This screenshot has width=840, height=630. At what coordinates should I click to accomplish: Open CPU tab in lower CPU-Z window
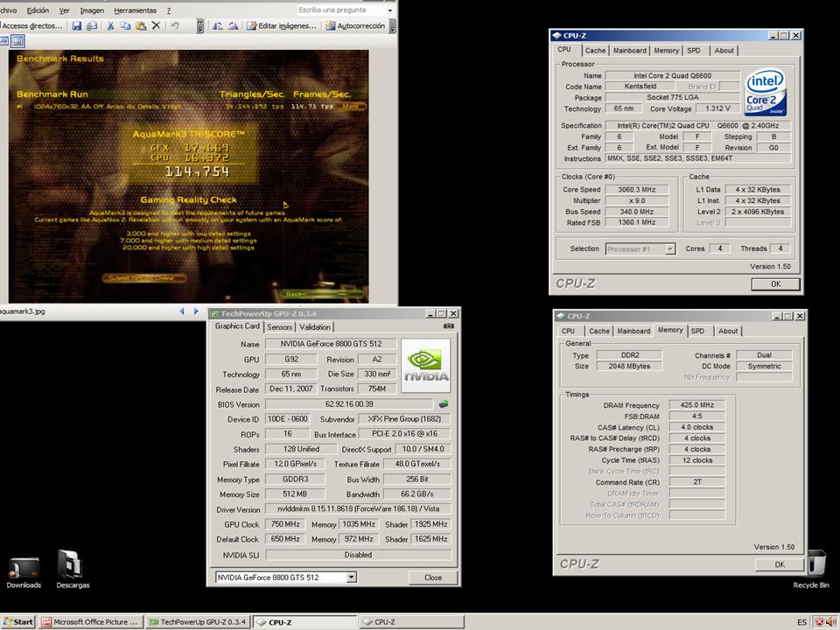568,331
